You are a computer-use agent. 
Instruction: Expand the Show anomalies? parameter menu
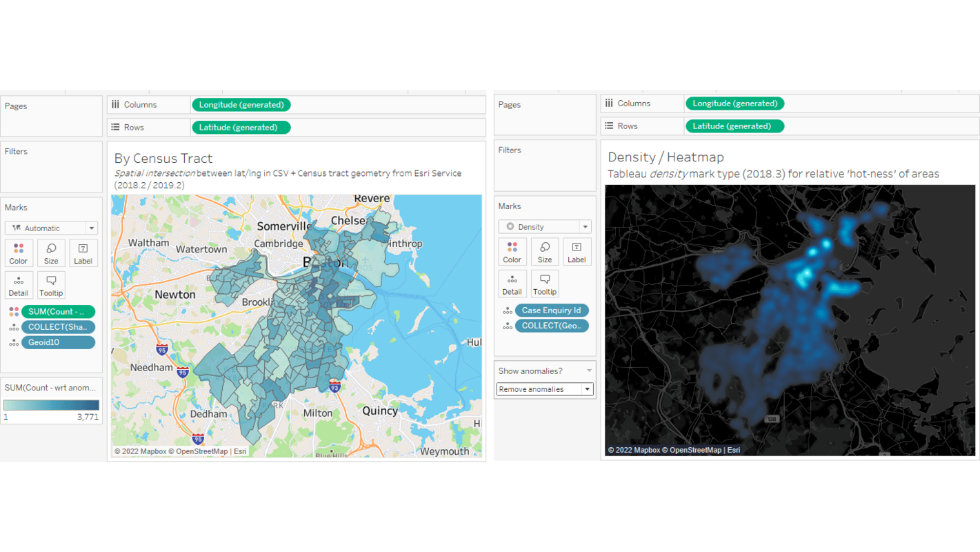[x=589, y=371]
